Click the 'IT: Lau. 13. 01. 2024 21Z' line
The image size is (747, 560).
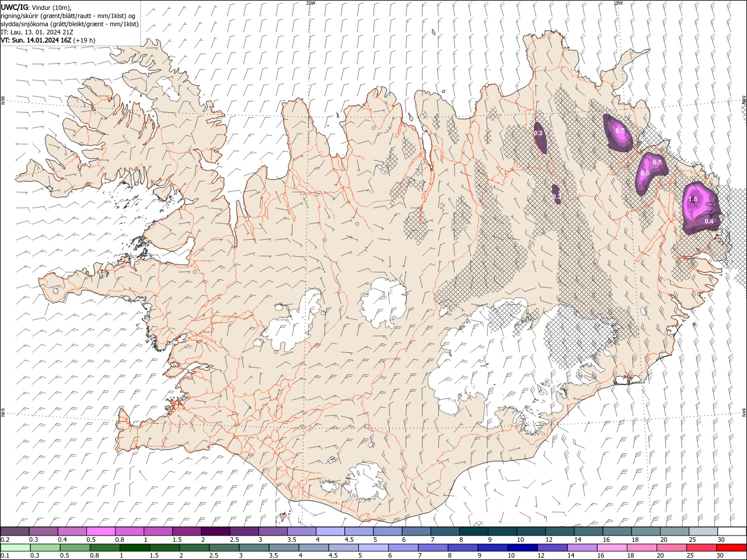point(37,32)
